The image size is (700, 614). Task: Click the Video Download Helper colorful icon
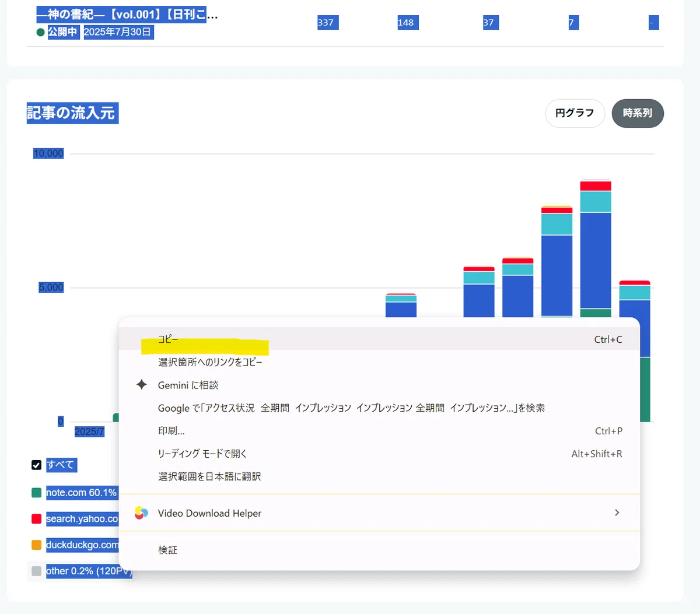(141, 513)
